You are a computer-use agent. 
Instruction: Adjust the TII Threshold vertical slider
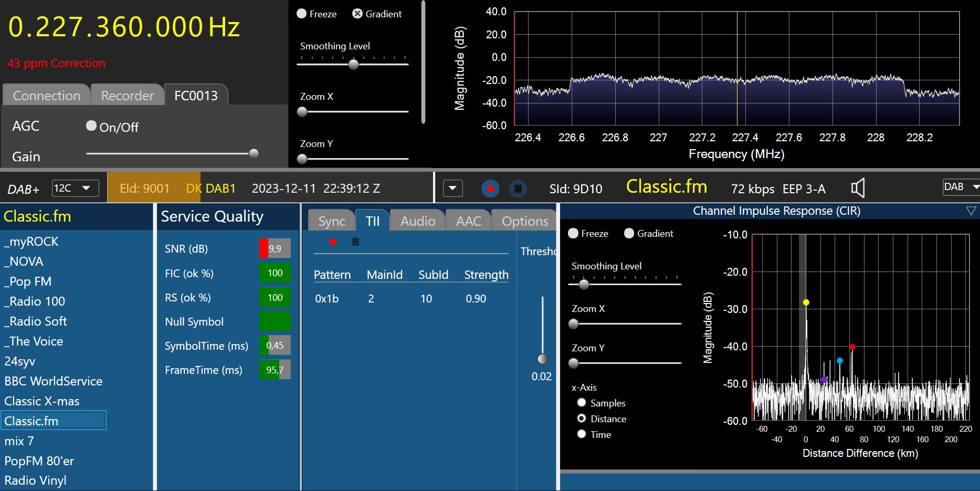click(542, 359)
